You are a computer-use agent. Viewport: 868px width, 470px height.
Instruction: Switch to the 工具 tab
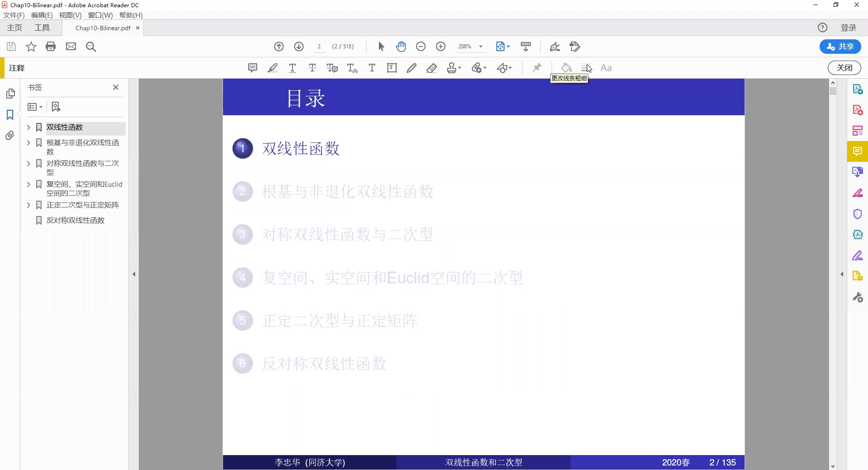tap(42, 28)
